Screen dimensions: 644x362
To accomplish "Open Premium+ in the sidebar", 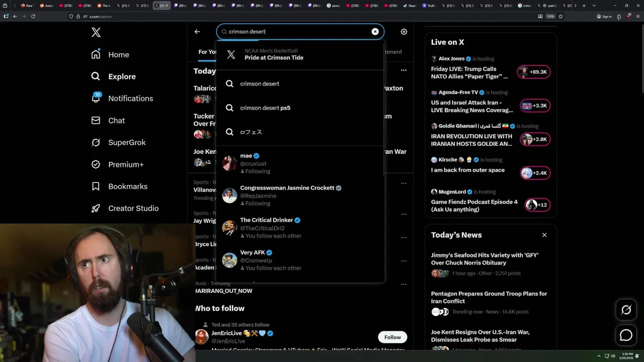I will pyautogui.click(x=117, y=164).
